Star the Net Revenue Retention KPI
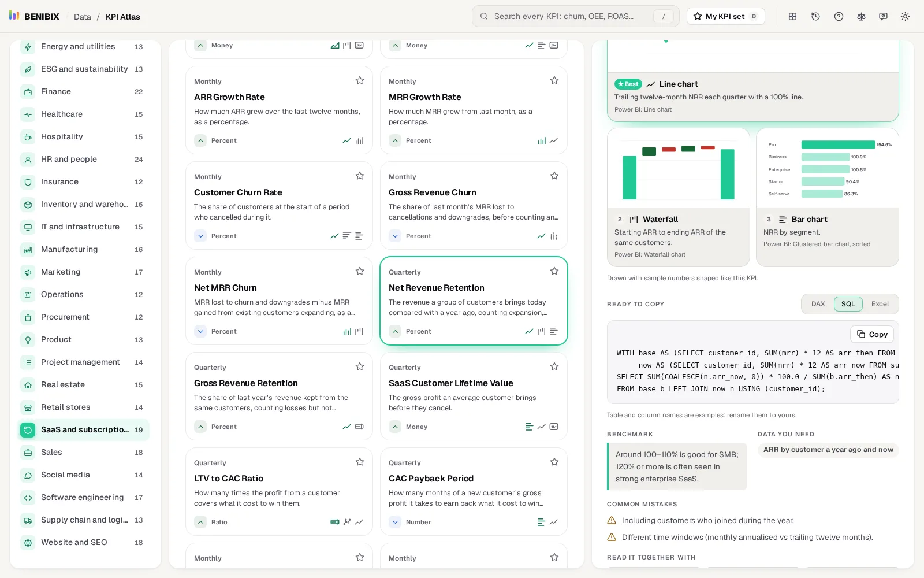The height and width of the screenshot is (578, 924). [554, 271]
